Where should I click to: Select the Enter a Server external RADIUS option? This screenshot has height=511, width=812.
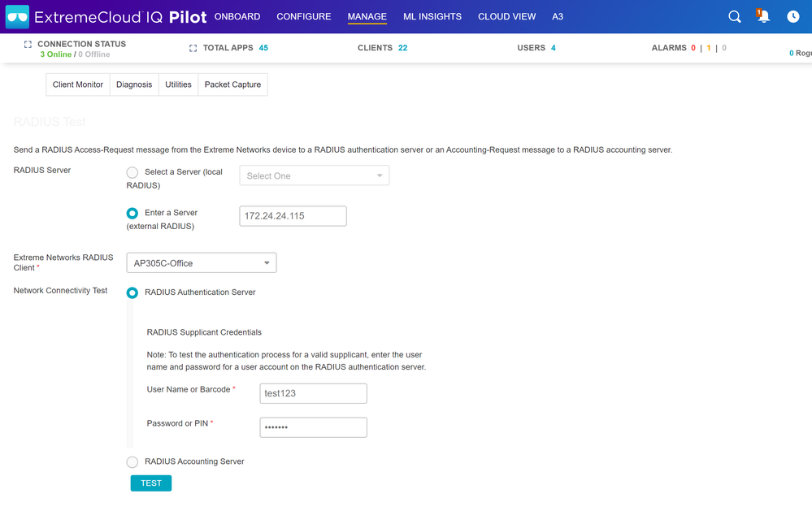click(x=132, y=214)
